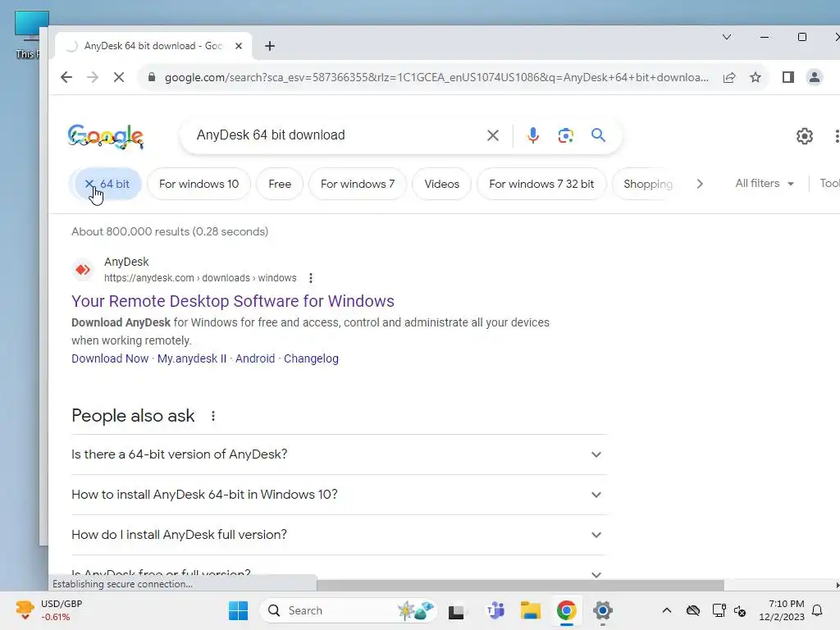Open Settings gear in taskbar
The image size is (840, 630).
pyautogui.click(x=603, y=610)
